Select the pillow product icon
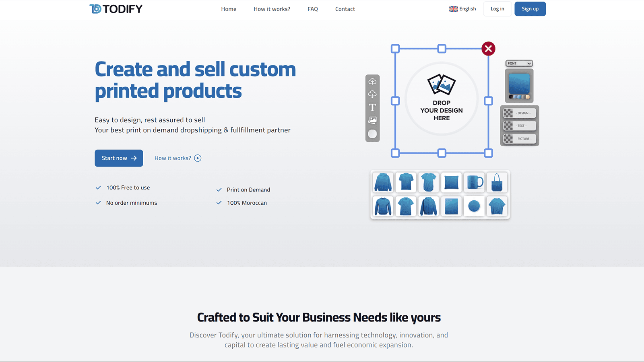 point(451,183)
